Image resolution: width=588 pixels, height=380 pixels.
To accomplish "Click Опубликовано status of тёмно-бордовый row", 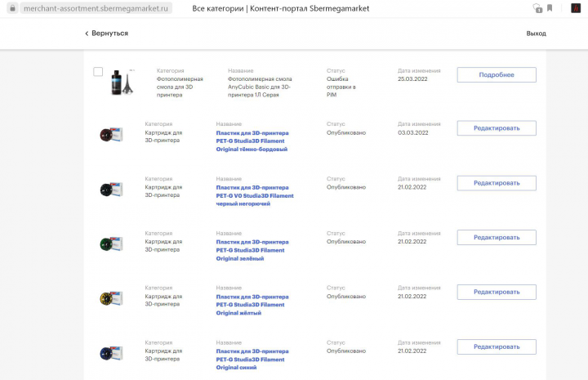I will [x=345, y=132].
